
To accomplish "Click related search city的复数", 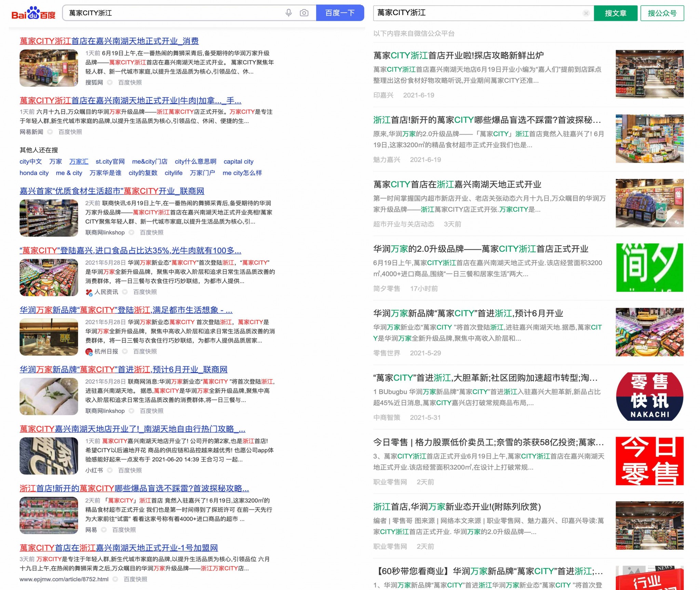I will 143,173.
